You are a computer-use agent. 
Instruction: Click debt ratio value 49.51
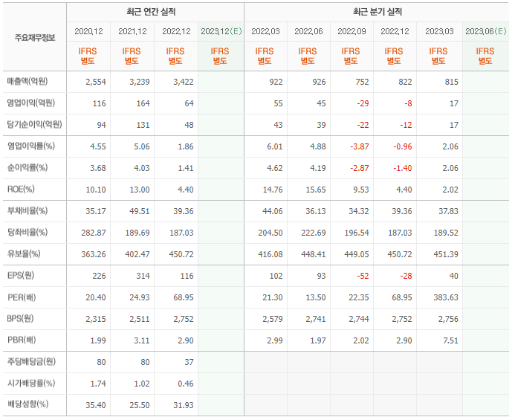(x=140, y=211)
